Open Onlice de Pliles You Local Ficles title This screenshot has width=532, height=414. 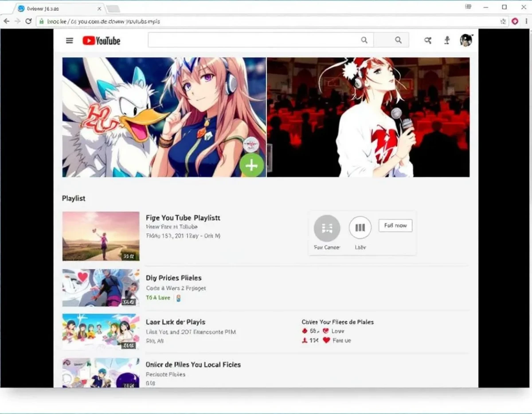click(x=193, y=364)
